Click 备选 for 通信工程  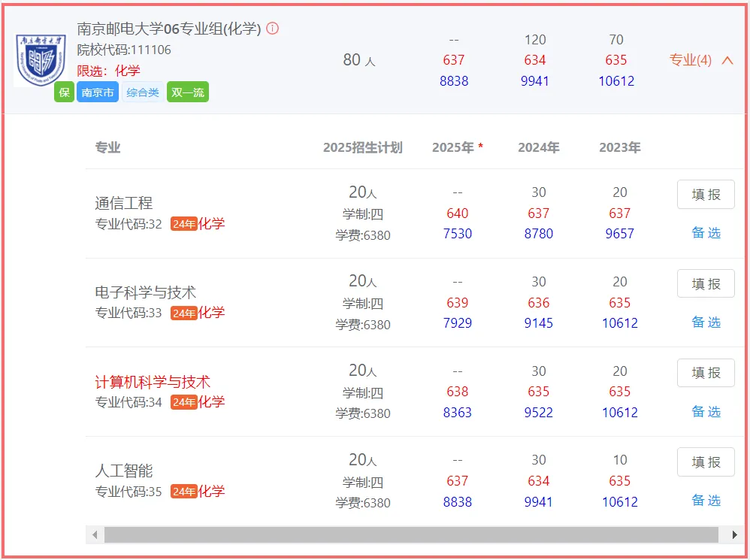point(706,233)
